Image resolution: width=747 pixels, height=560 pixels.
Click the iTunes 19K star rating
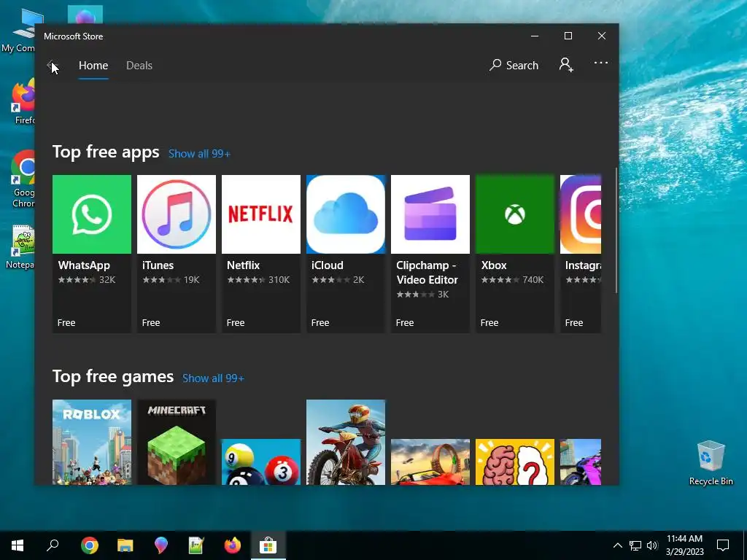coord(171,280)
